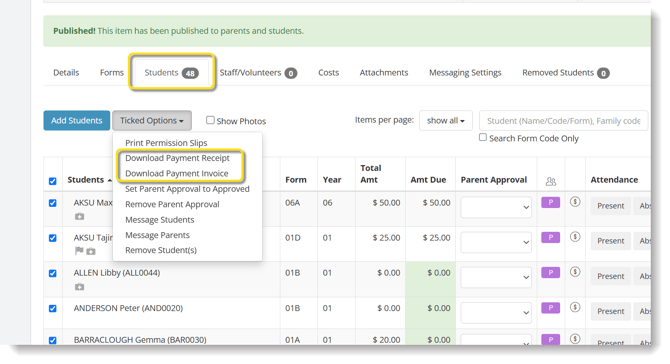Click the people group icon column header
This screenshot has width=670, height=364.
551,182
